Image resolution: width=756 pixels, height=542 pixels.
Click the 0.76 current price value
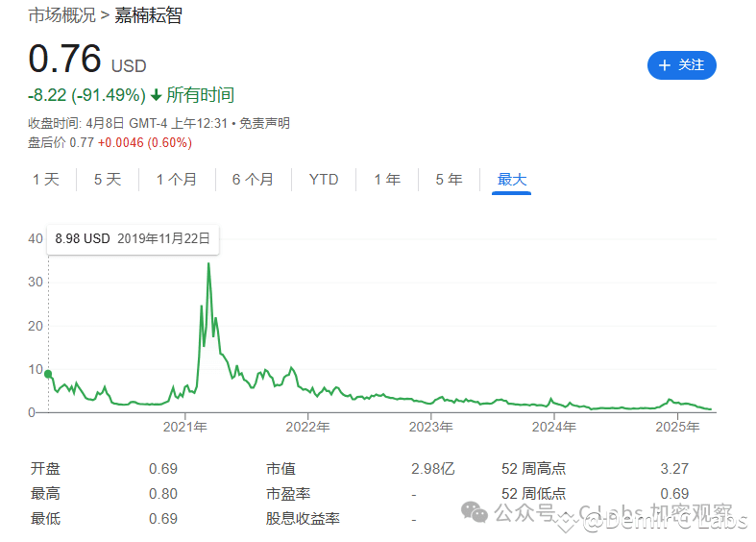pyautogui.click(x=65, y=59)
